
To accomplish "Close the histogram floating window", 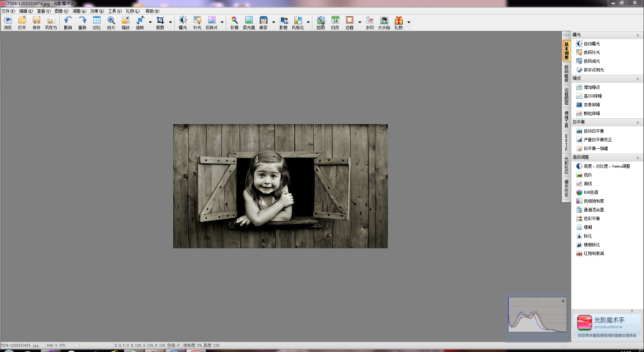I will click(x=563, y=301).
